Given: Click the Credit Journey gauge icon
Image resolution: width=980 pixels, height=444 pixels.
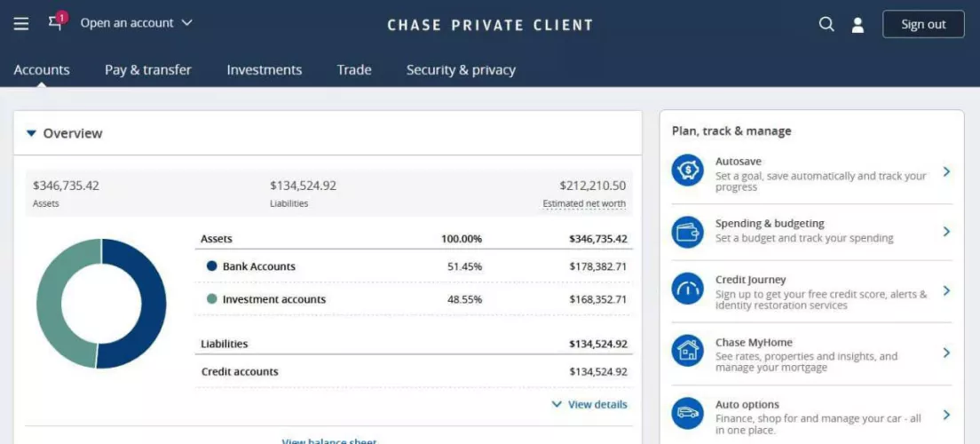Looking at the screenshot, I should point(687,289).
